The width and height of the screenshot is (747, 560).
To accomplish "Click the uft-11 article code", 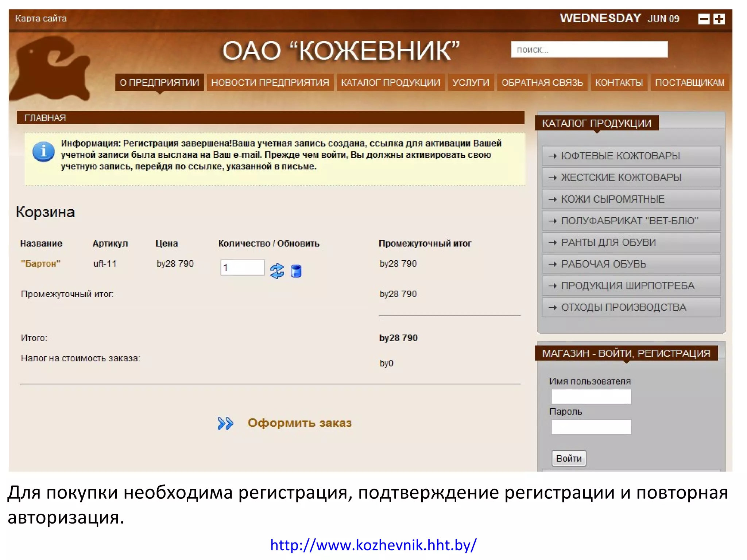I will coord(105,264).
